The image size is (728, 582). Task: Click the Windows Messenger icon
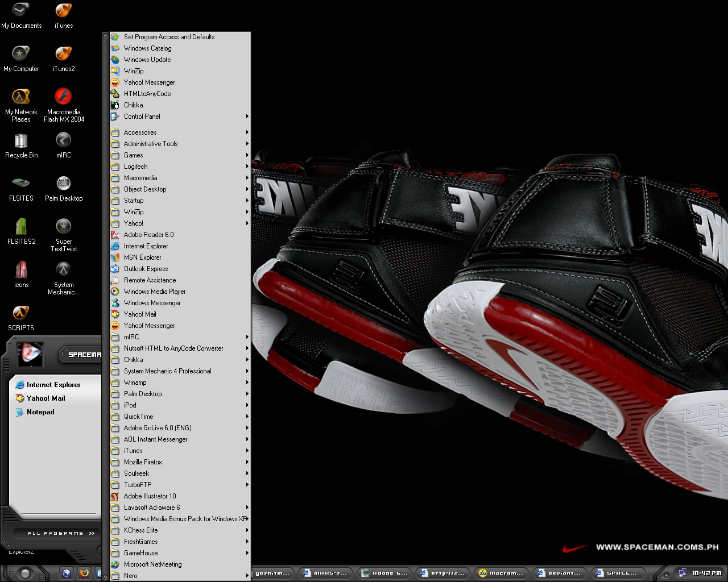(115, 303)
